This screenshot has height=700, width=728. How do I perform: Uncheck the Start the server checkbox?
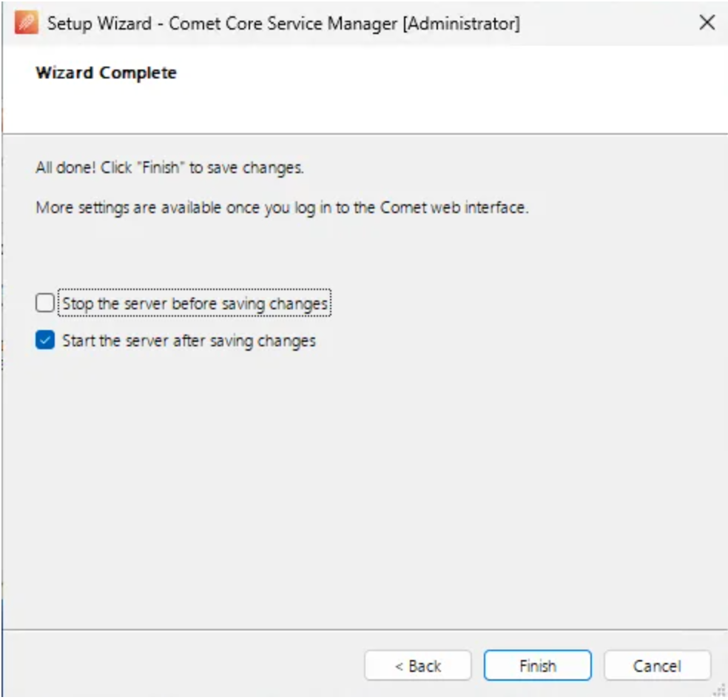(x=45, y=340)
